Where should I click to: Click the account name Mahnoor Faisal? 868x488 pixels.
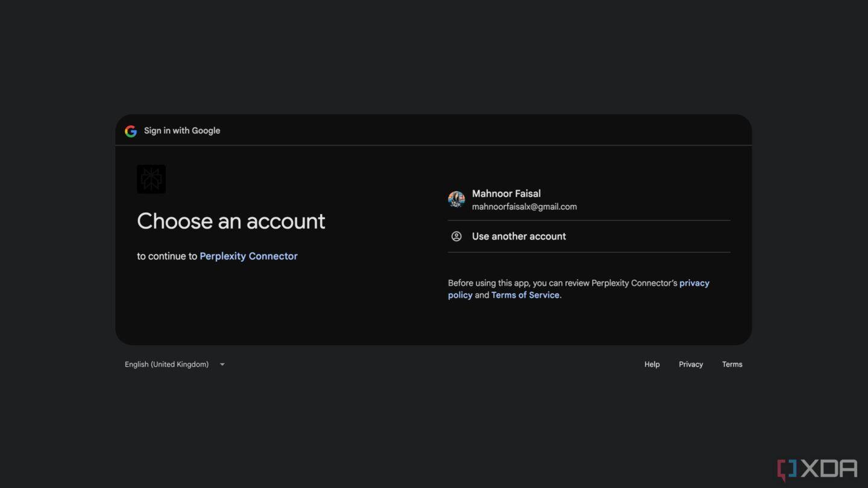(506, 193)
